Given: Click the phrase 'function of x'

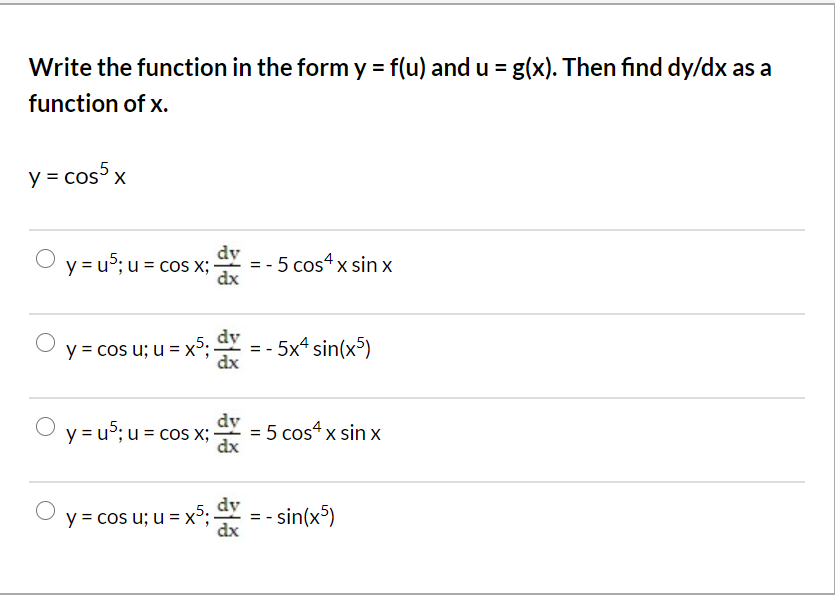Looking at the screenshot, I should click(93, 103).
